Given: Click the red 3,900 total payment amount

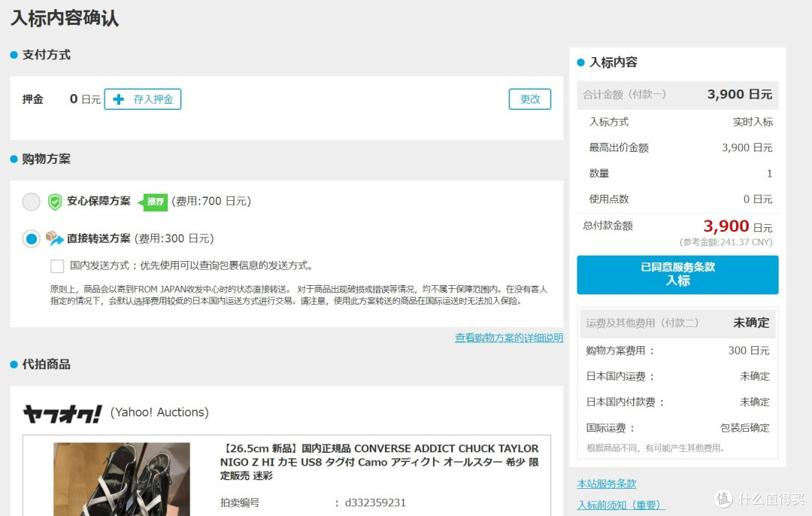Looking at the screenshot, I should point(726,226).
